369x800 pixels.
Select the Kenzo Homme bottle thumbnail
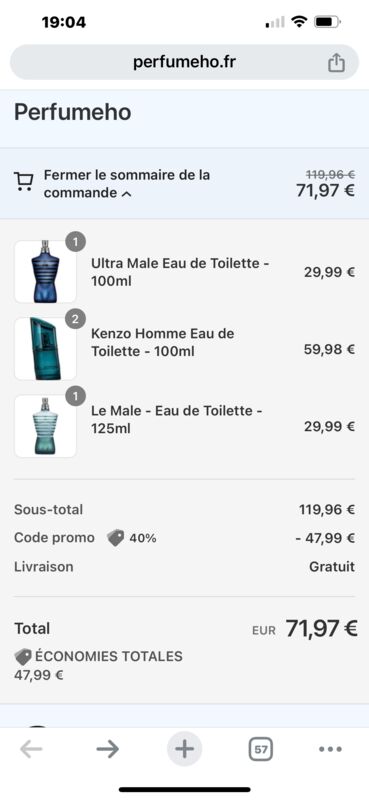click(45, 349)
